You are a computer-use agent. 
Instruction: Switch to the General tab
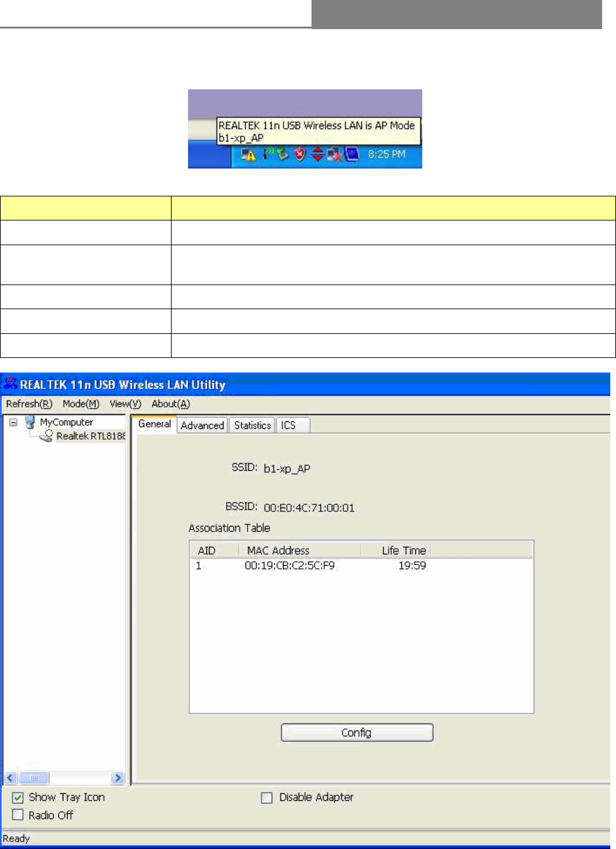tap(154, 424)
